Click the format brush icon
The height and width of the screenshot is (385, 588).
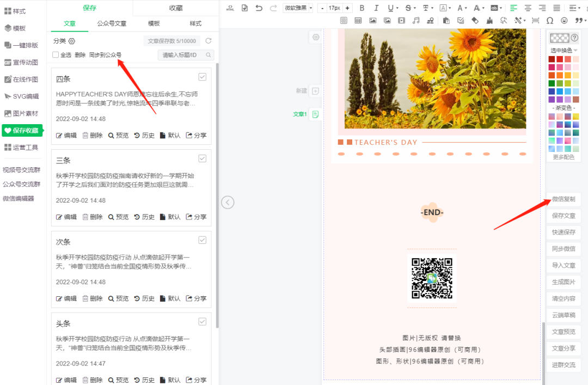489,21
